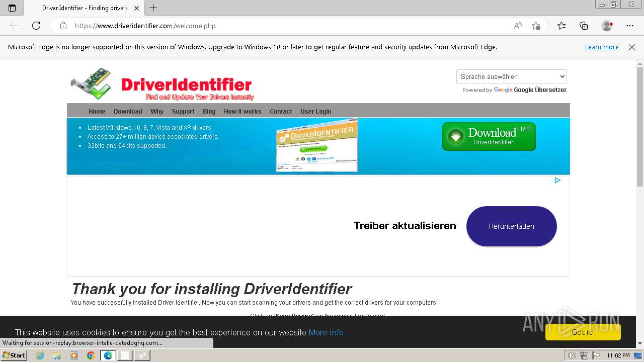View site information lock icon

pyautogui.click(x=63, y=26)
